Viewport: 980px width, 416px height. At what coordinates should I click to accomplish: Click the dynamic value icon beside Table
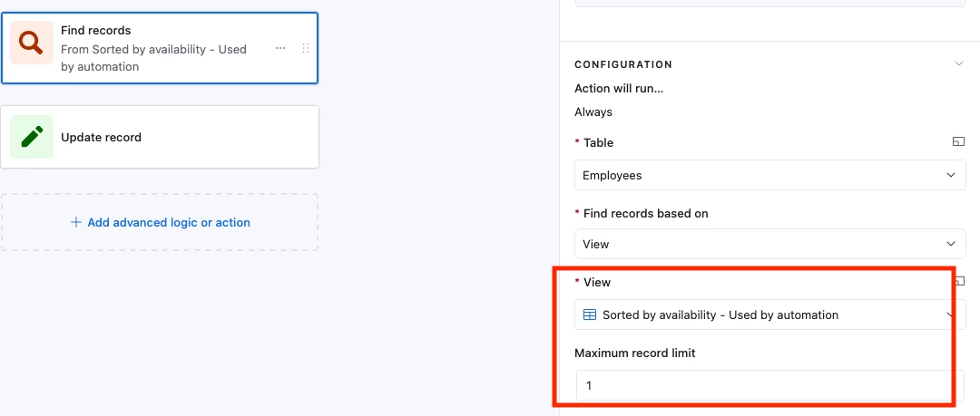click(957, 142)
